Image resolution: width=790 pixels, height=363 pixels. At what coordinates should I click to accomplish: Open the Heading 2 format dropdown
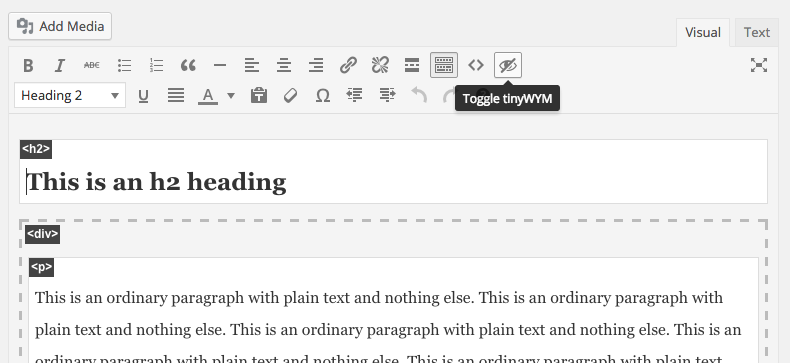pyautogui.click(x=70, y=95)
